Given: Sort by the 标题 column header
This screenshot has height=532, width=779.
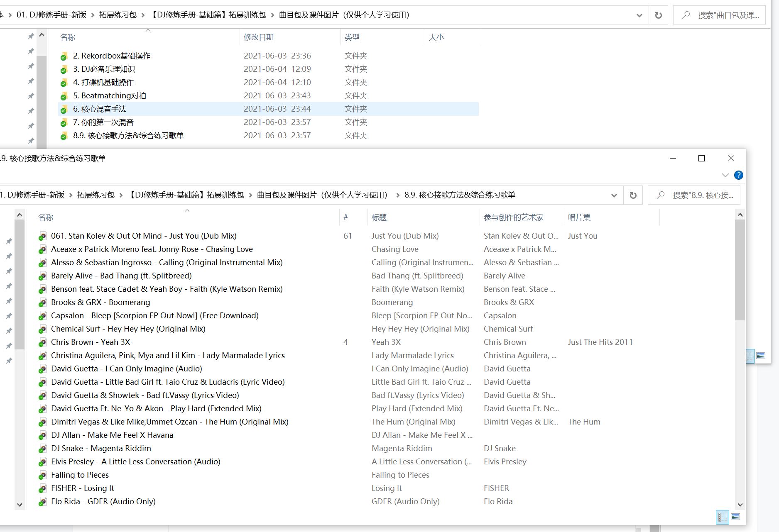Looking at the screenshot, I should pos(423,217).
